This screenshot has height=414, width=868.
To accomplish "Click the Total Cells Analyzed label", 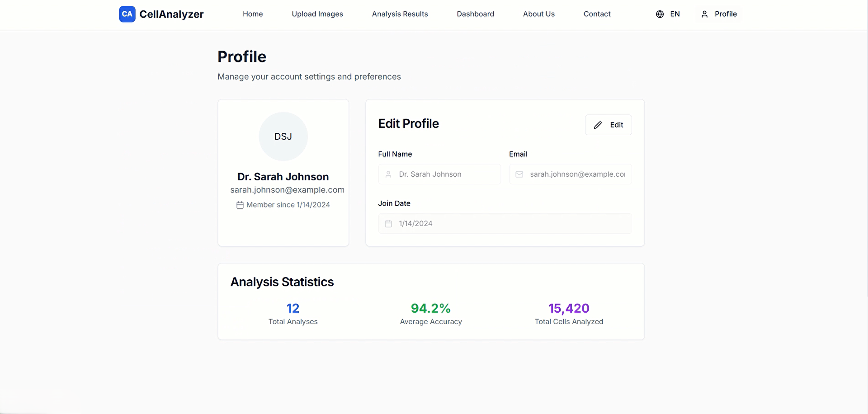I will pos(569,322).
